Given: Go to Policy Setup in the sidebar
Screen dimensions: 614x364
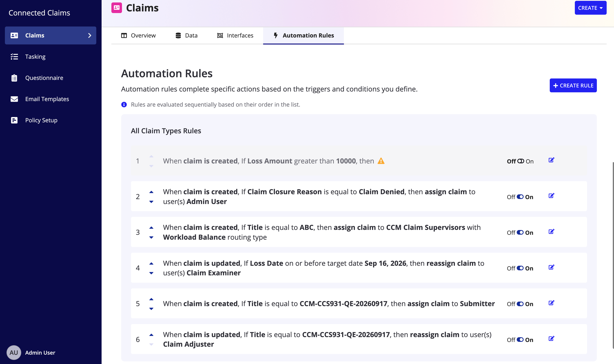Looking at the screenshot, I should click(x=51, y=120).
